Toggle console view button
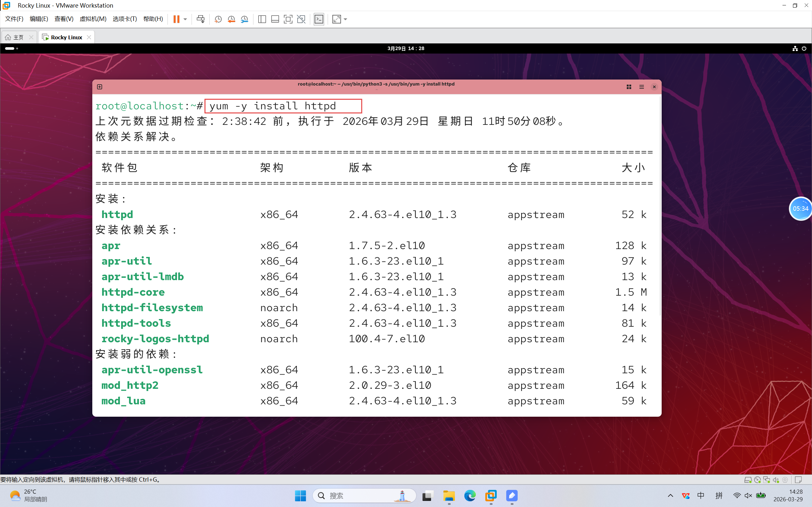 319,19
